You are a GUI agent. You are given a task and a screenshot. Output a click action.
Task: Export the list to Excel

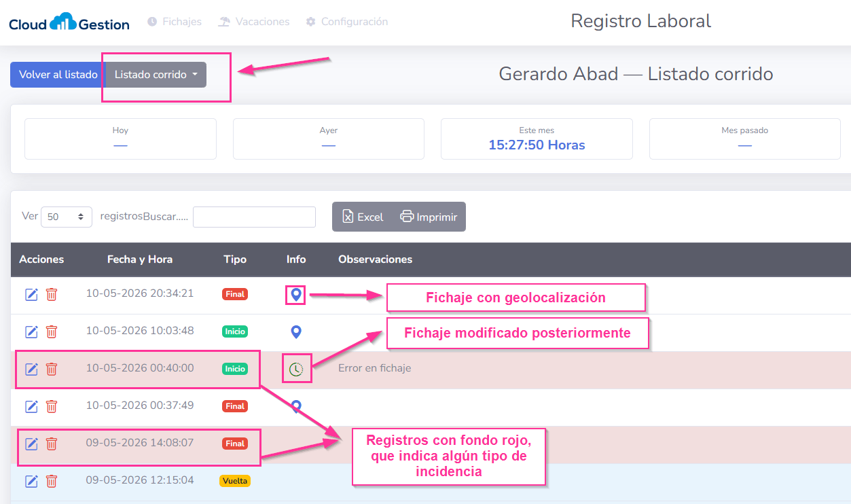363,217
